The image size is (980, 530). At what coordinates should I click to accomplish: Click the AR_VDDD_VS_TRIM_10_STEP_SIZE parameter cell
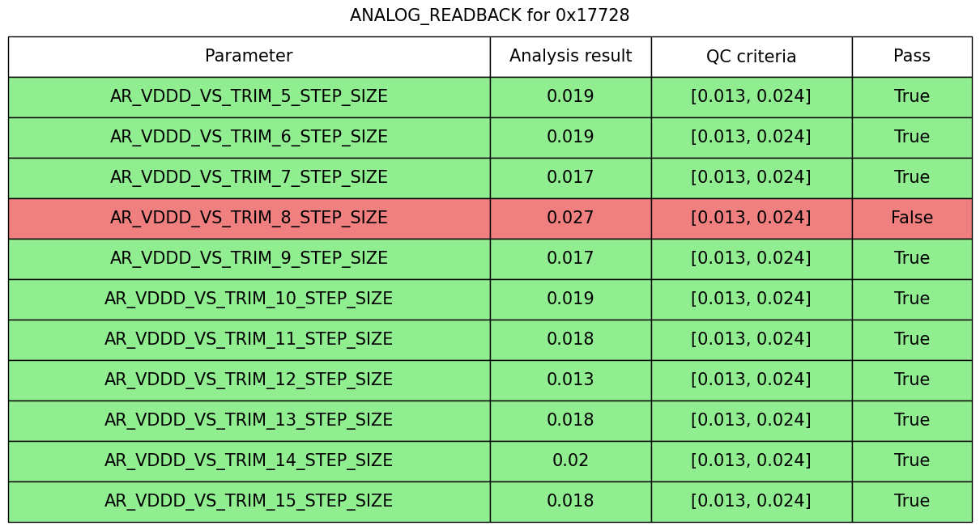point(249,299)
